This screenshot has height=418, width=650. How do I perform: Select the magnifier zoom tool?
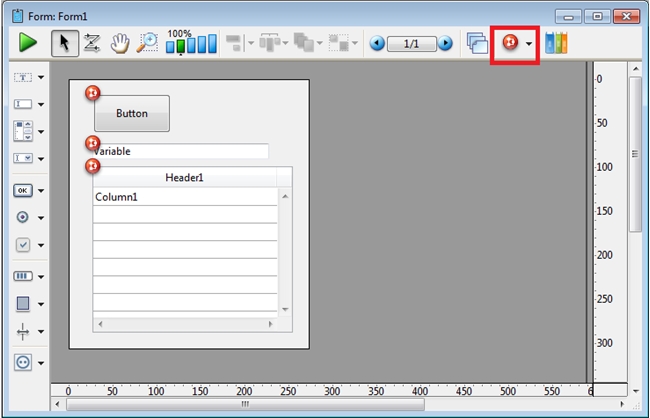coord(147,43)
